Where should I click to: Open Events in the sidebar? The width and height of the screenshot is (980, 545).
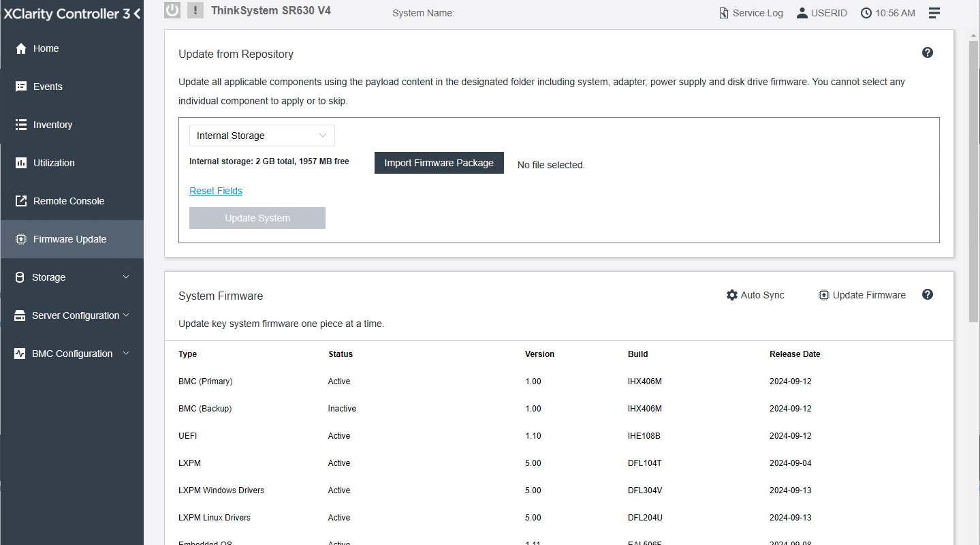(72, 87)
